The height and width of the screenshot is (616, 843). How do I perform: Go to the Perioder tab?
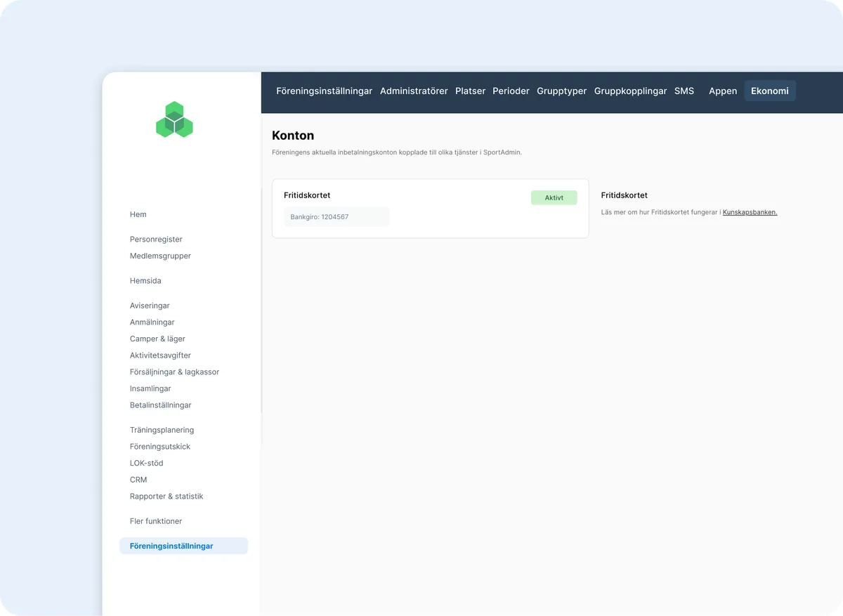pos(511,91)
